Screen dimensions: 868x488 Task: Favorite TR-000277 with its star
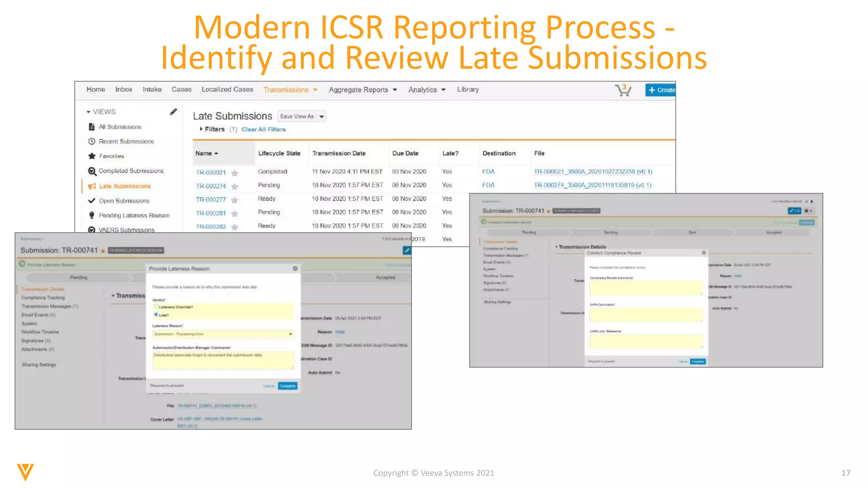click(235, 200)
